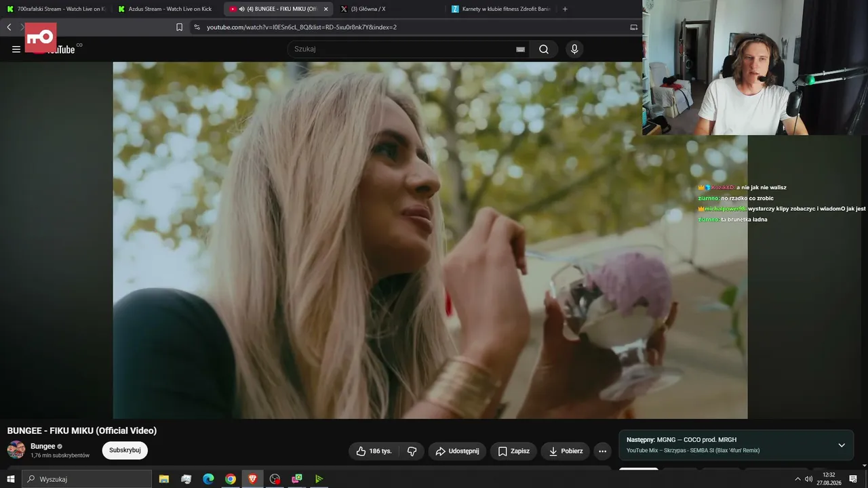Viewport: 868px width, 488px height.
Task: Select the youtube.com address bar URL
Action: 302,27
